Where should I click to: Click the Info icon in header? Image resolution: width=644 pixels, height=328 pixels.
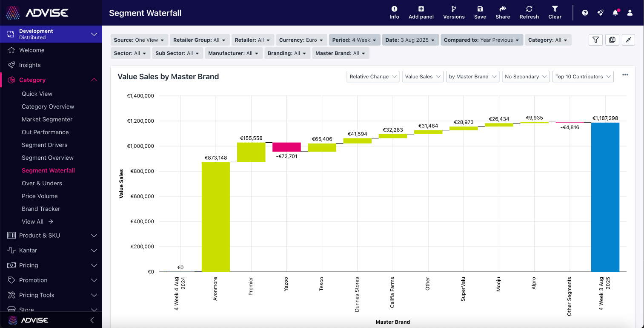(394, 9)
